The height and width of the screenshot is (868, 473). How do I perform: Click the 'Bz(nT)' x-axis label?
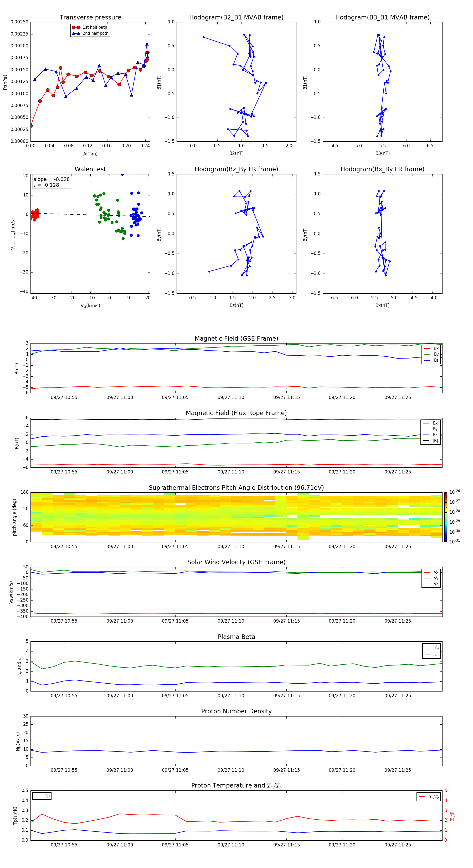[236, 305]
